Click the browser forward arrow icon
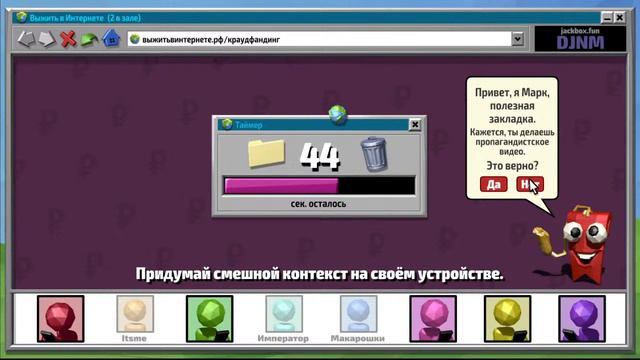Image resolution: width=640 pixels, height=360 pixels. pyautogui.click(x=47, y=39)
